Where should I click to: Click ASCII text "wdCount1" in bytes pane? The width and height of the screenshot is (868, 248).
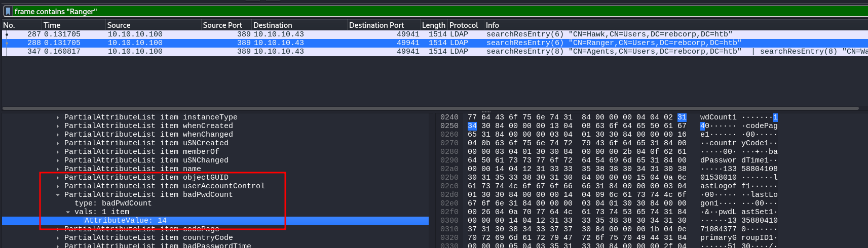[x=719, y=117]
